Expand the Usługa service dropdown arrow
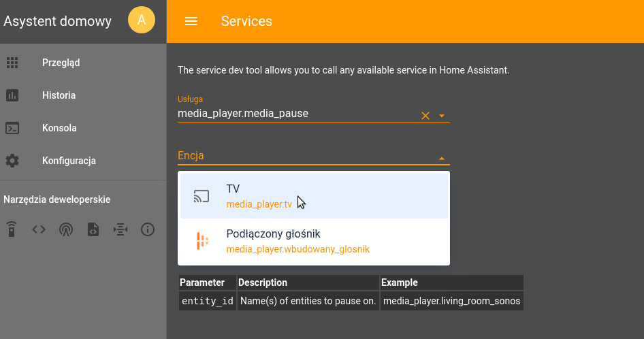This screenshot has width=644, height=339. [x=442, y=116]
